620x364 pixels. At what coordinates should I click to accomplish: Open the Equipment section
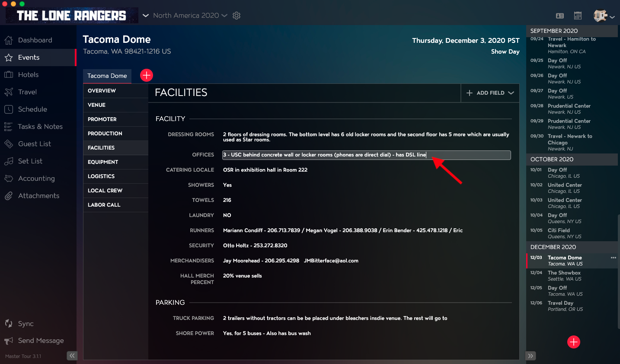coord(115,162)
